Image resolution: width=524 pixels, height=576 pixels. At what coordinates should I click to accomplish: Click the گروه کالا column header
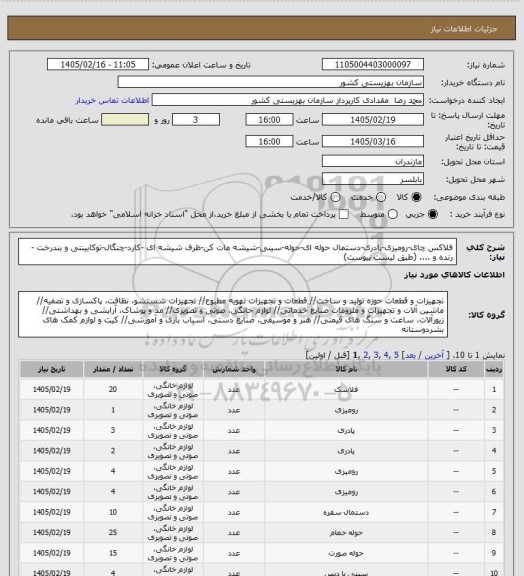pyautogui.click(x=173, y=369)
